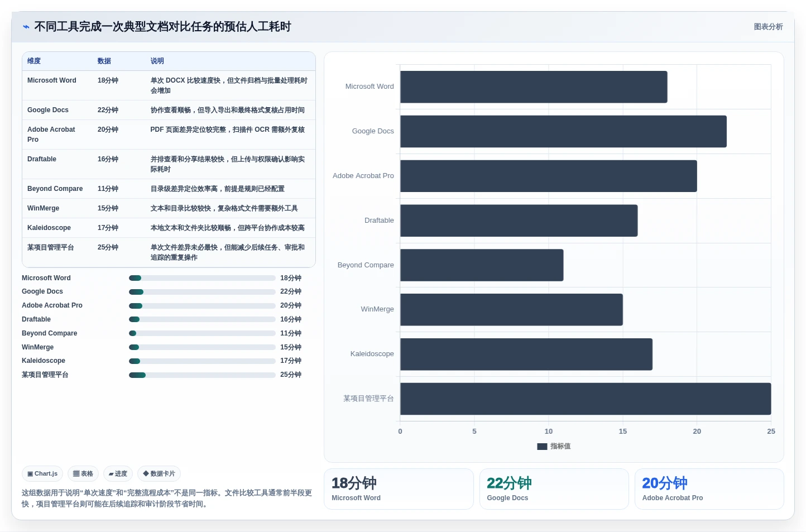The image size is (806, 532).
Task: Click the Beyond Compare progress bar
Action: (x=202, y=333)
